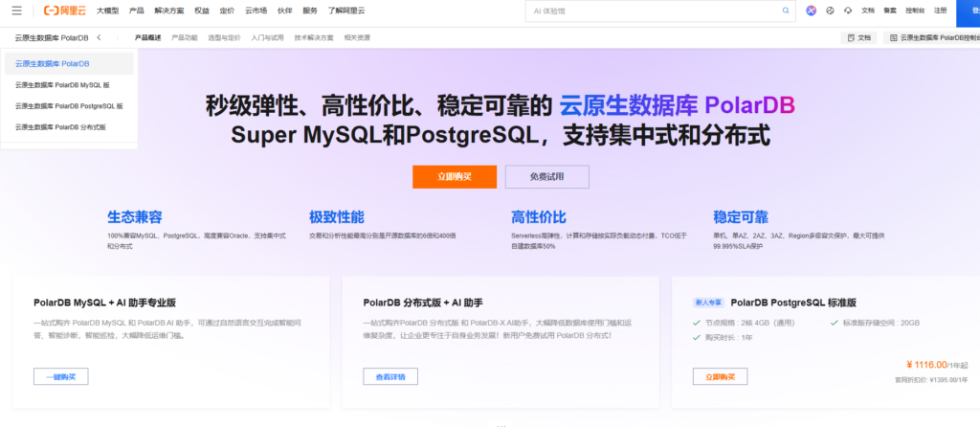This screenshot has width=980, height=427.
Task: Open the 权益 top menu
Action: point(202,11)
